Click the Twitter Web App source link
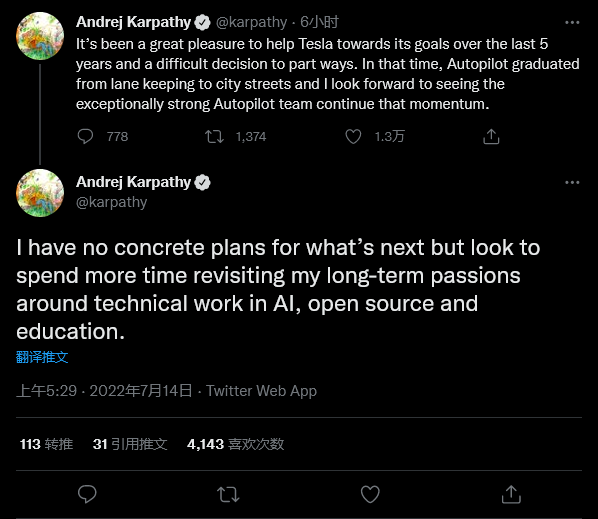Screen dimensions: 598x519 [261, 391]
